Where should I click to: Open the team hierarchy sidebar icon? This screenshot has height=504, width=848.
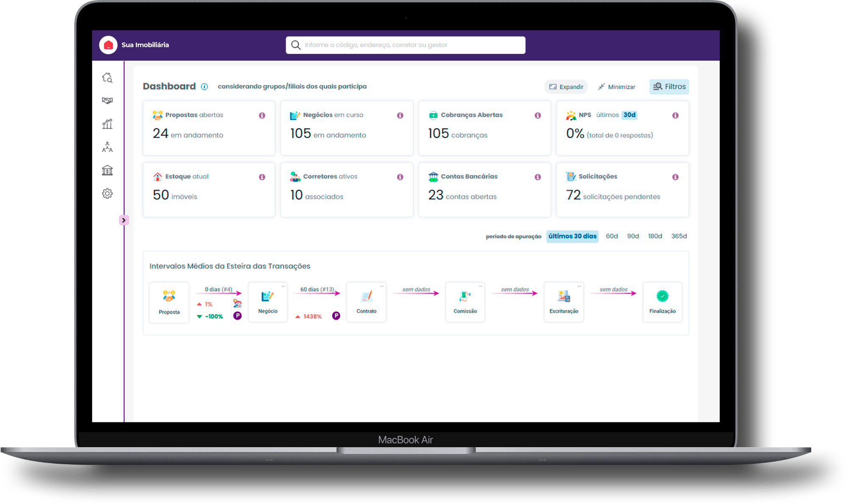tap(107, 147)
